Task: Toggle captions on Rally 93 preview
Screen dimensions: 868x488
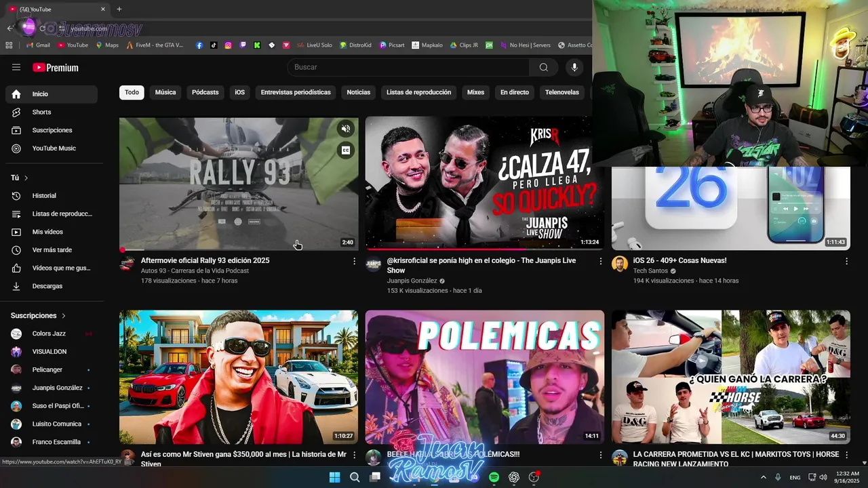Action: tap(346, 151)
